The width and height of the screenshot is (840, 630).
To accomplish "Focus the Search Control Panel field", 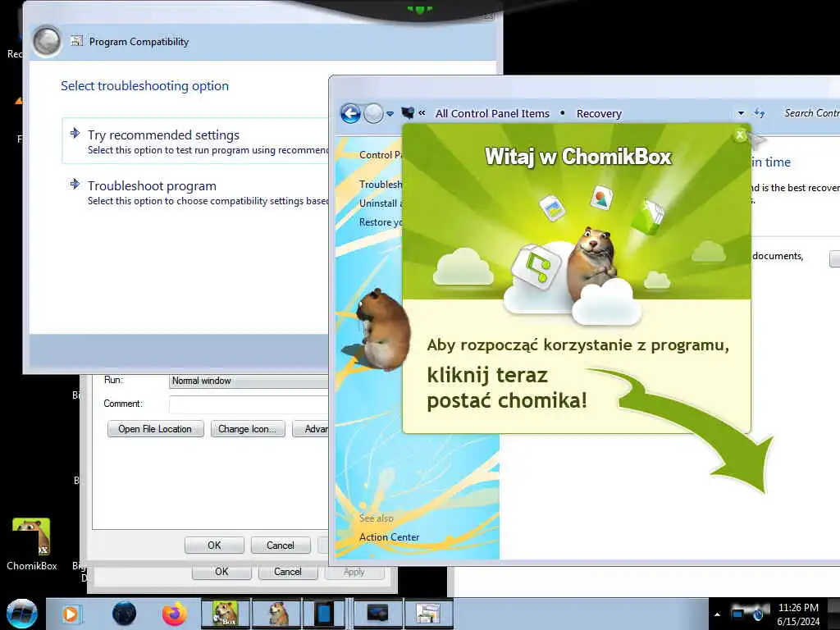I will [x=811, y=113].
